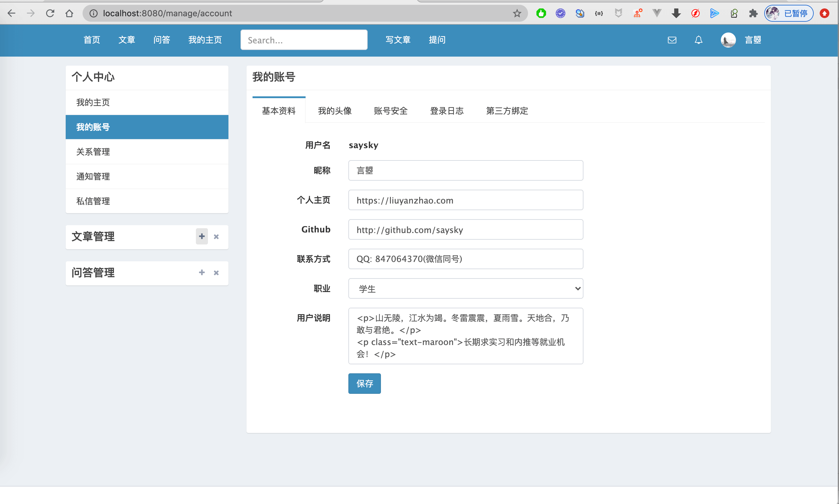Click the browser home icon
This screenshot has height=504, width=839.
coord(69,13)
